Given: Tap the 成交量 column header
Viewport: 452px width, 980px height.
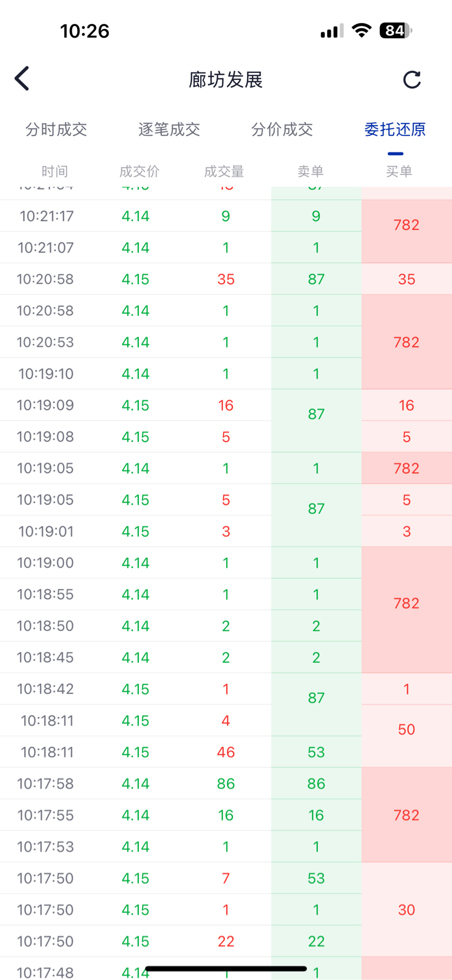Looking at the screenshot, I should click(224, 171).
